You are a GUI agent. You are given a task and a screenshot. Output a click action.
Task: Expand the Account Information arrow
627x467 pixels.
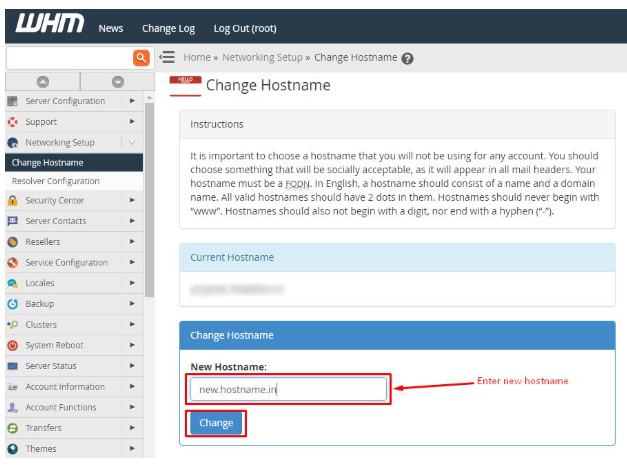(132, 386)
